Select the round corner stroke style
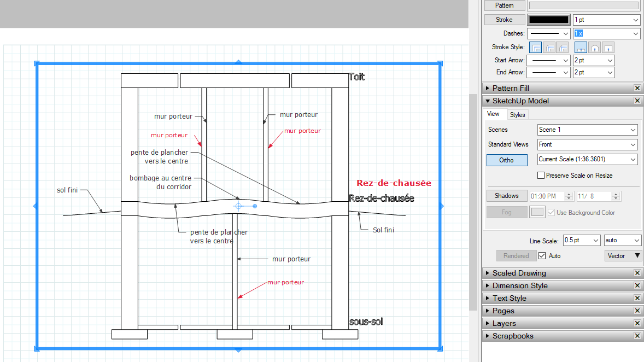The height and width of the screenshot is (362, 644). pyautogui.click(x=550, y=48)
